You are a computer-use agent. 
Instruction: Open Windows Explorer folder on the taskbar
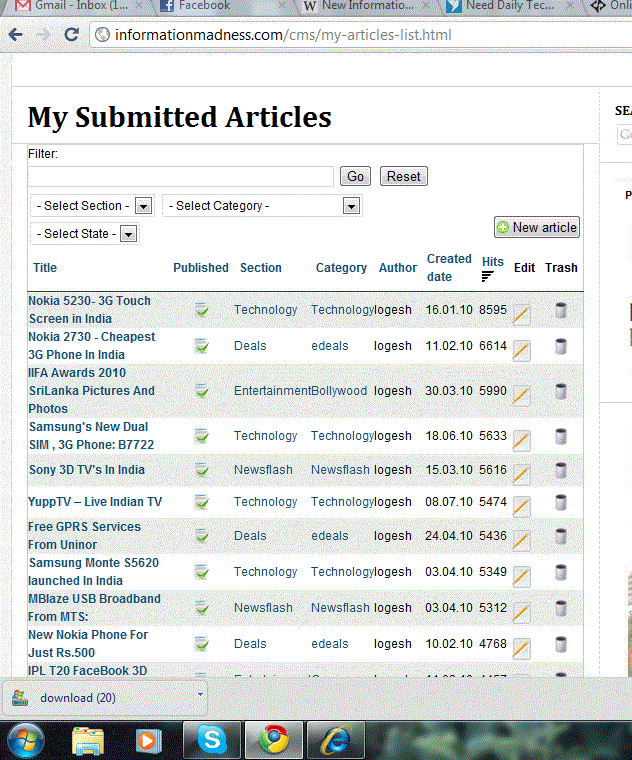[x=88, y=741]
